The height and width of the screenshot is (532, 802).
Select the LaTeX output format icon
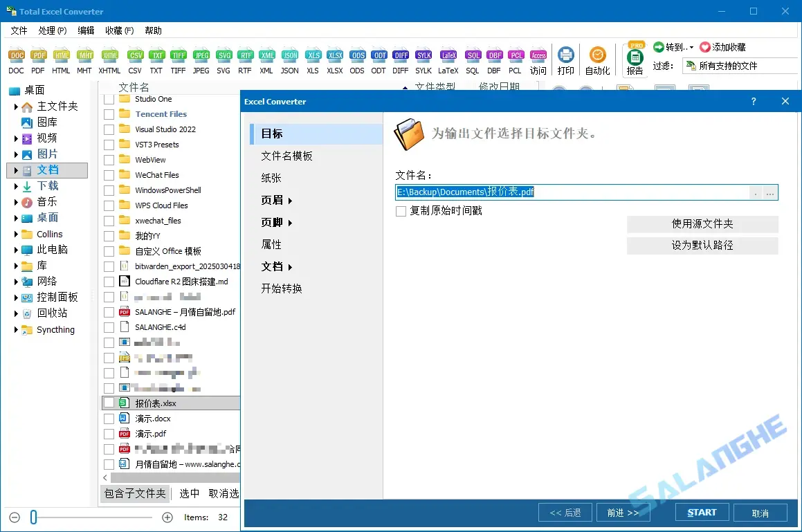coord(448,55)
